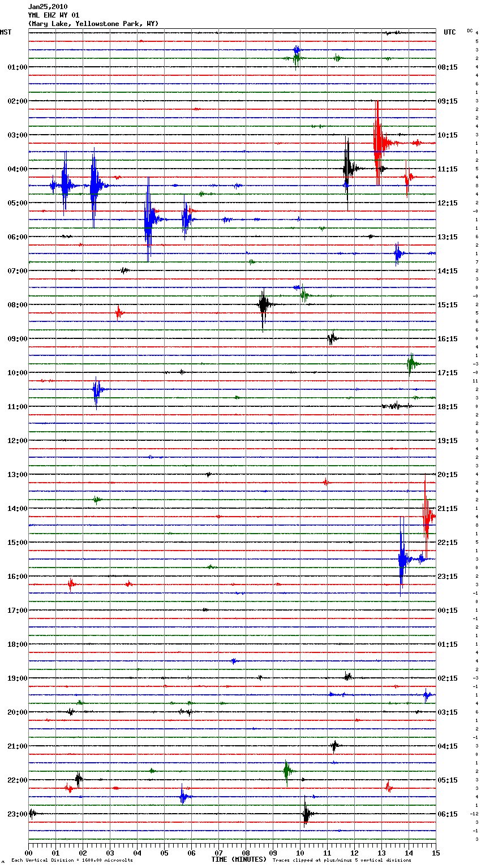
Task: Select minute 08 on the bottom axis
Action: [246, 853]
